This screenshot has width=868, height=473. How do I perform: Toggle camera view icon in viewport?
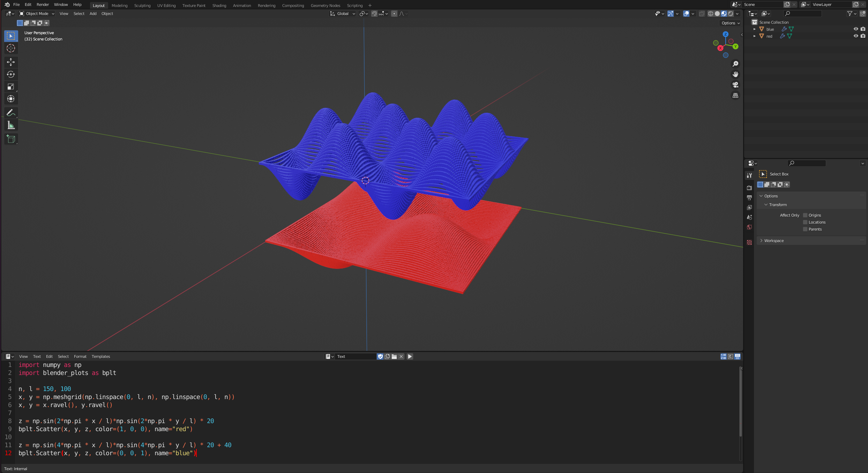click(x=735, y=85)
